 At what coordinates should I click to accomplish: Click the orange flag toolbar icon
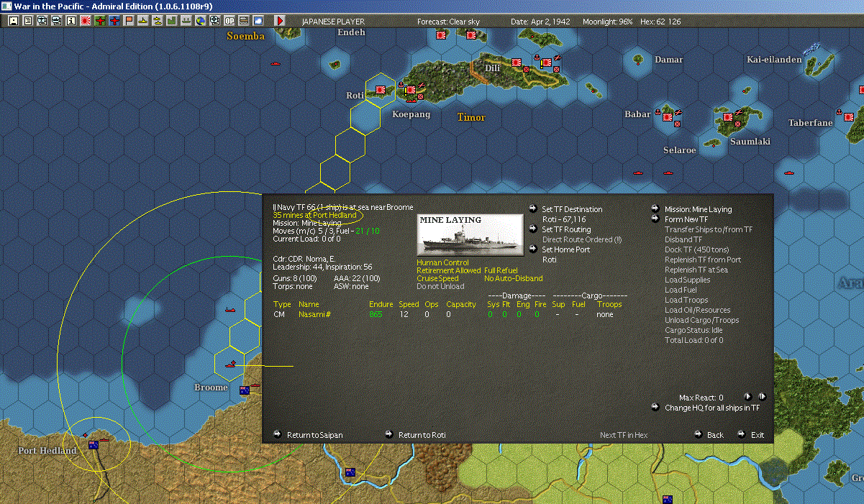coord(129,21)
